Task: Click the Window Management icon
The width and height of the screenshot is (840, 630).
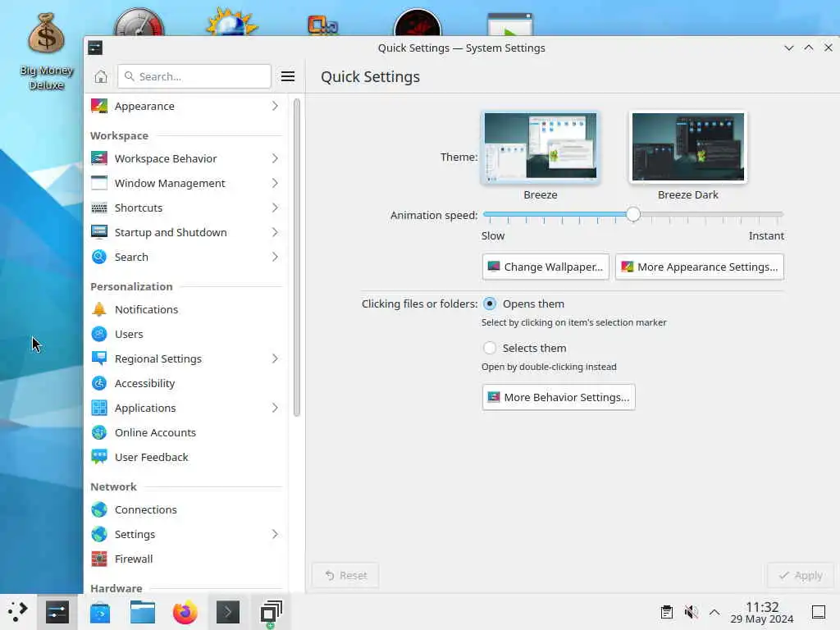Action: (99, 183)
